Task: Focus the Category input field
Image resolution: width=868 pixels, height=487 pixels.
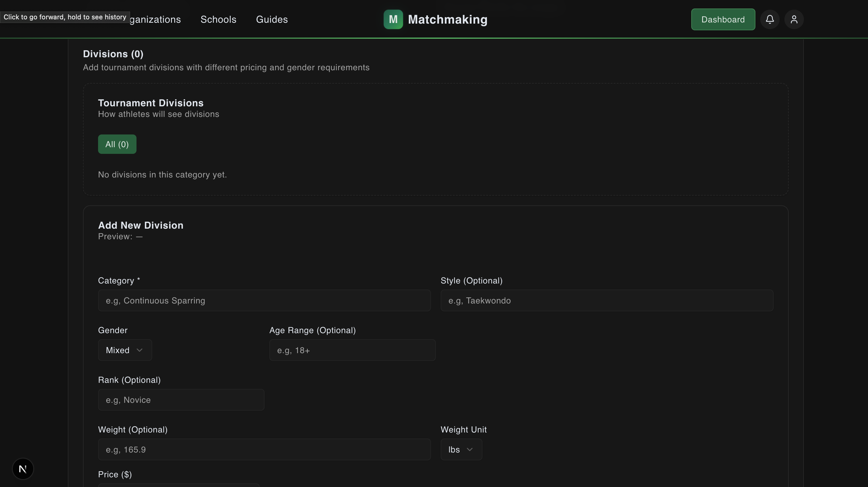Action: coord(264,300)
